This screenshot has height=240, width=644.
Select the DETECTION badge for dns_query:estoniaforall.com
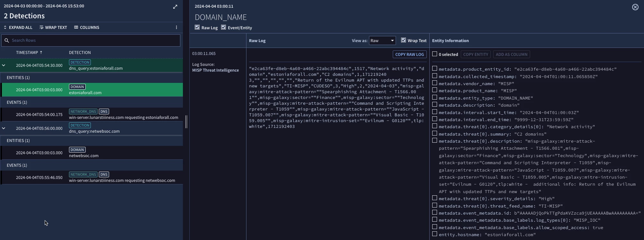click(80, 62)
